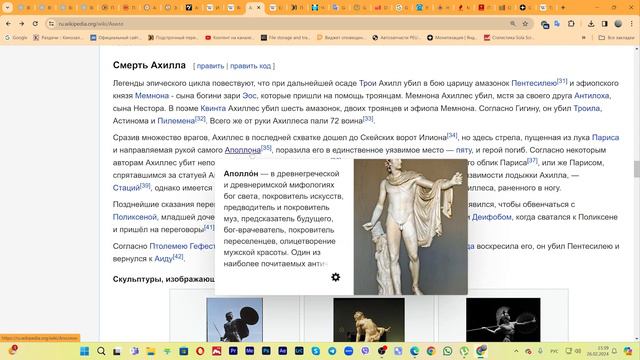Screen dimensions: 640x360
Task: Open the Пилемена link
Action: 176,121
